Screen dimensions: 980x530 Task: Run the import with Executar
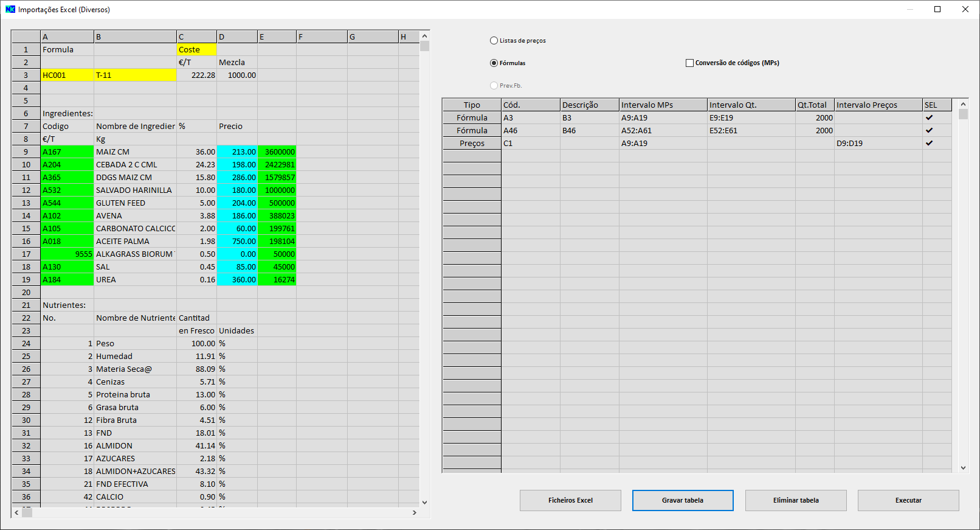tap(908, 500)
